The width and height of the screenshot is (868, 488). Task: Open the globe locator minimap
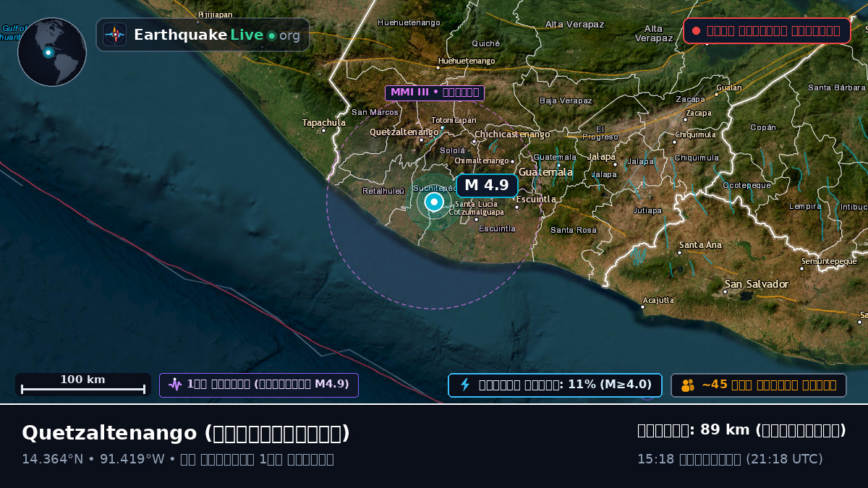(x=52, y=52)
